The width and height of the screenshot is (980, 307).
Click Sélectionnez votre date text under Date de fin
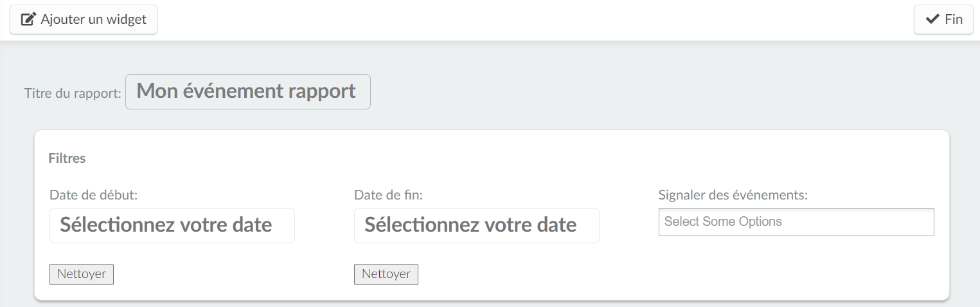click(x=470, y=225)
